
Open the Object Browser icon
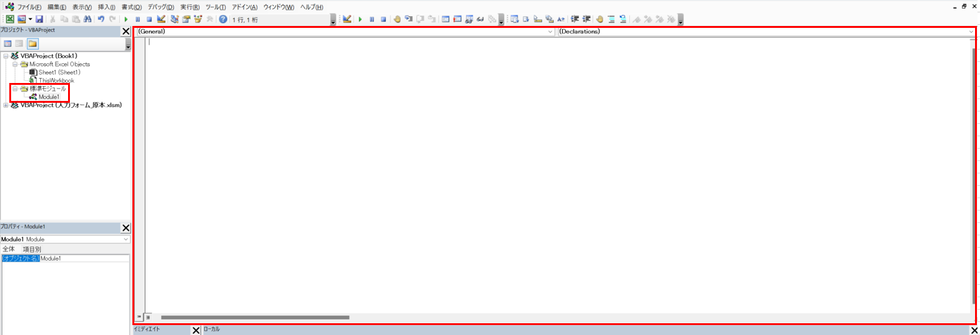(x=198, y=19)
